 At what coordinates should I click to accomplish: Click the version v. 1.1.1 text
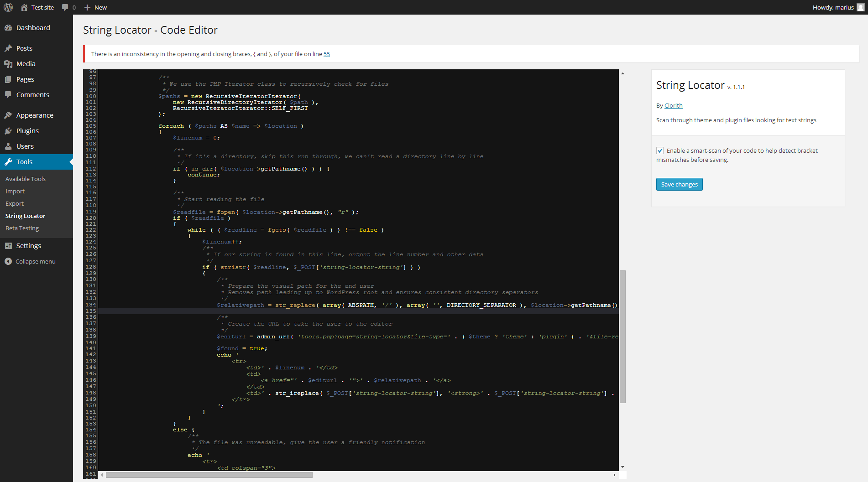736,87
